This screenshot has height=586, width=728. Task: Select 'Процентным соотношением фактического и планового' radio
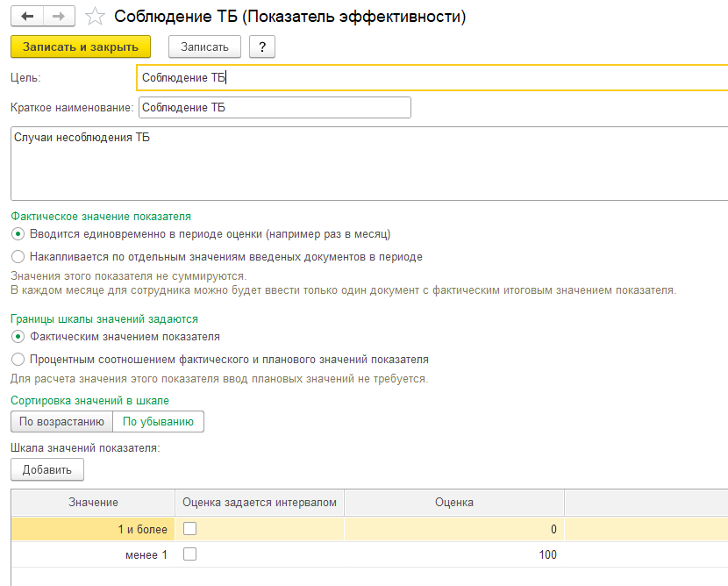click(18, 360)
